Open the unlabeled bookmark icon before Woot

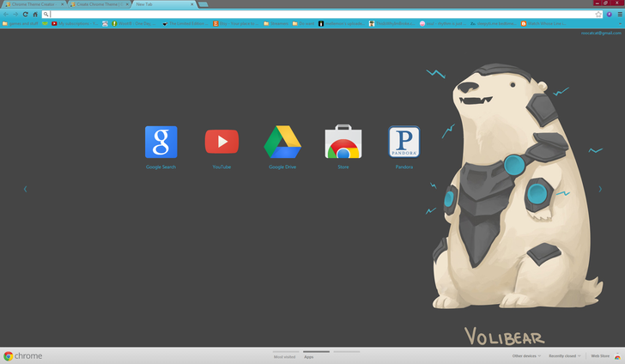tap(105, 23)
